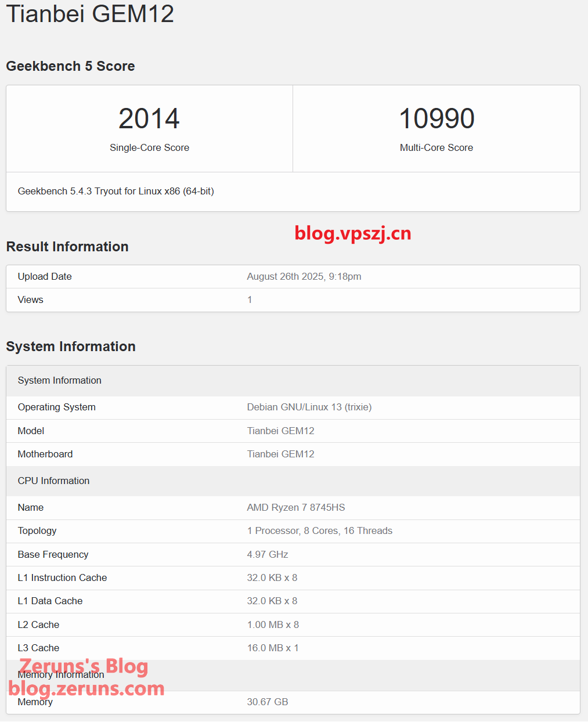
Task: Click the blog.zeruns.com watermark link
Action: [x=86, y=689]
